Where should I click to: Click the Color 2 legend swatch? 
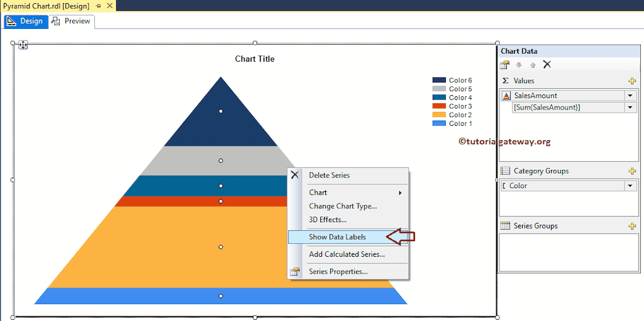(439, 115)
